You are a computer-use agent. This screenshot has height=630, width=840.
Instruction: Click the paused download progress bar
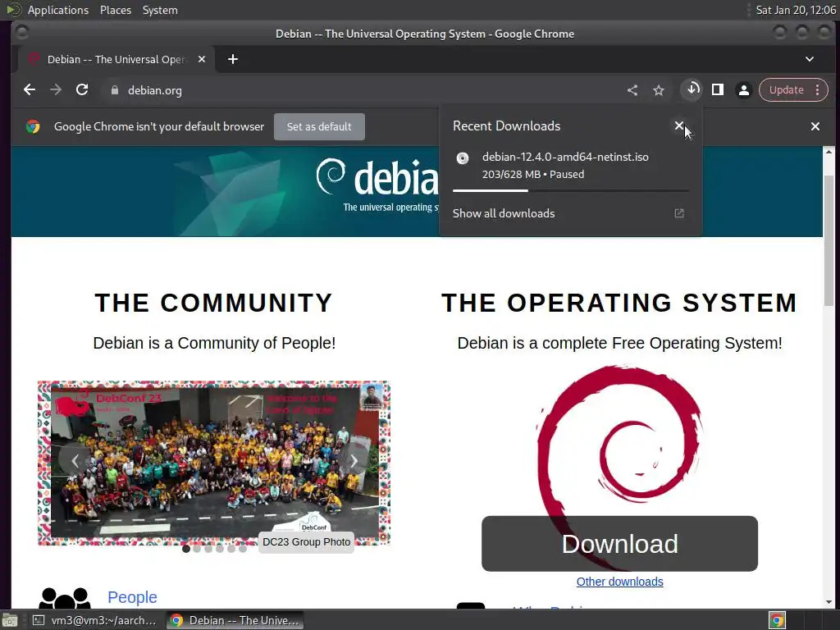click(571, 190)
